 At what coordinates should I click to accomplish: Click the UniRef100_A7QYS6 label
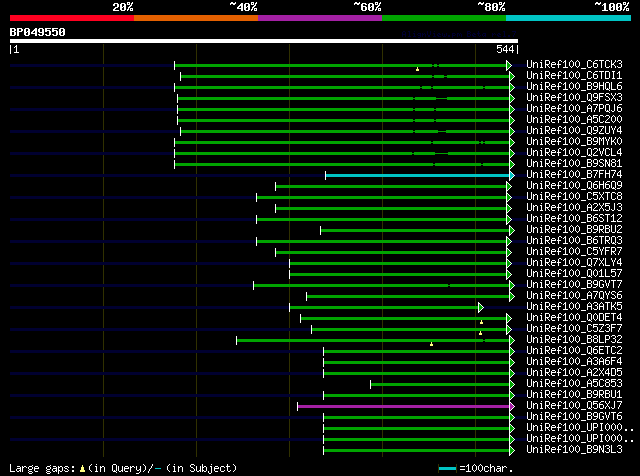(x=574, y=296)
